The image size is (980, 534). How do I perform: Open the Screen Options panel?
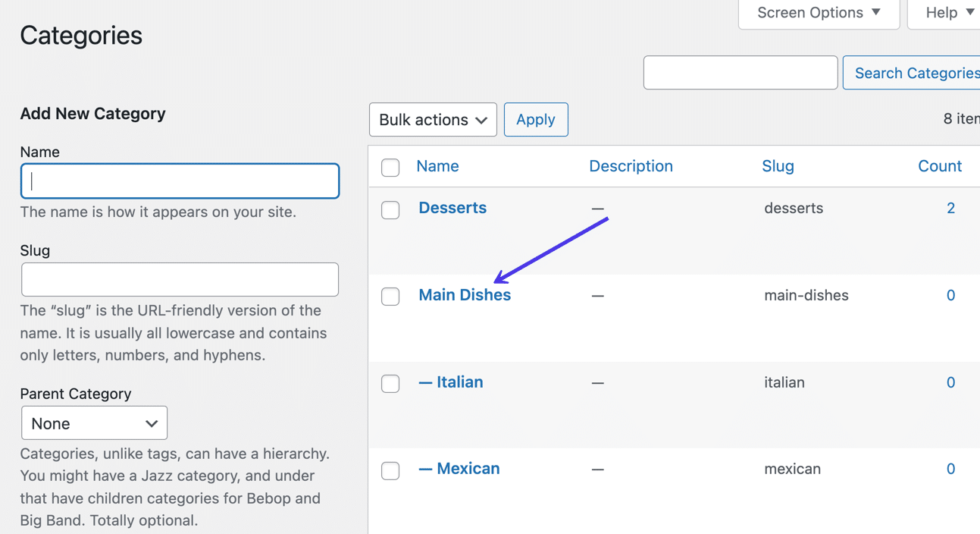pos(817,12)
